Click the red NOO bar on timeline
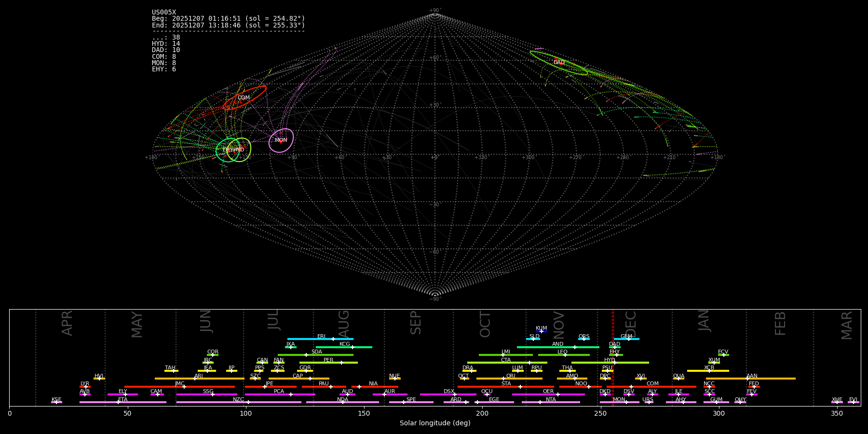The image size is (868, 434). (581, 387)
